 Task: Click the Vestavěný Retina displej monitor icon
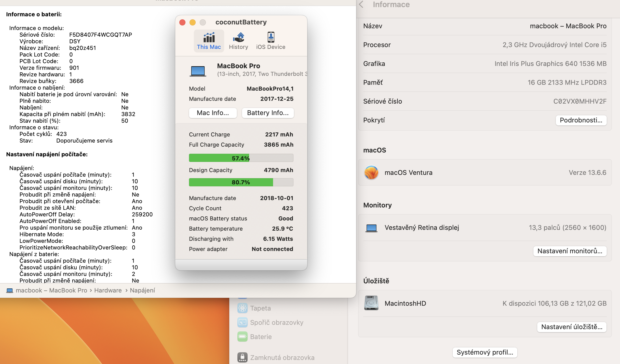point(371,228)
